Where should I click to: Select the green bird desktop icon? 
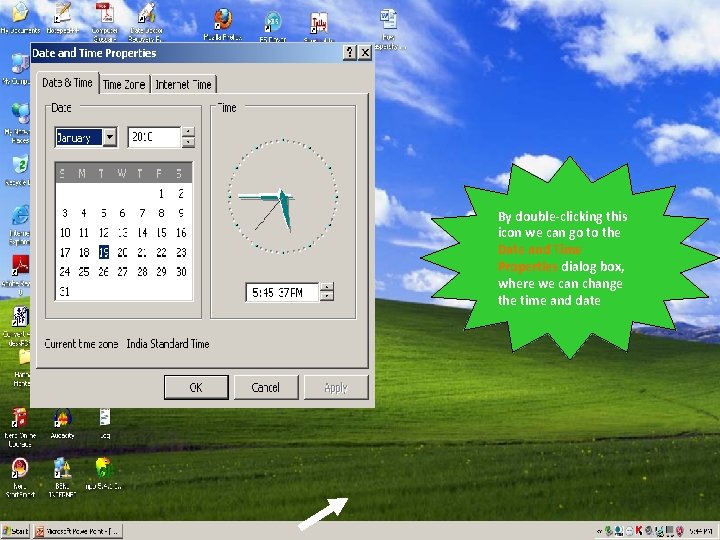(104, 473)
